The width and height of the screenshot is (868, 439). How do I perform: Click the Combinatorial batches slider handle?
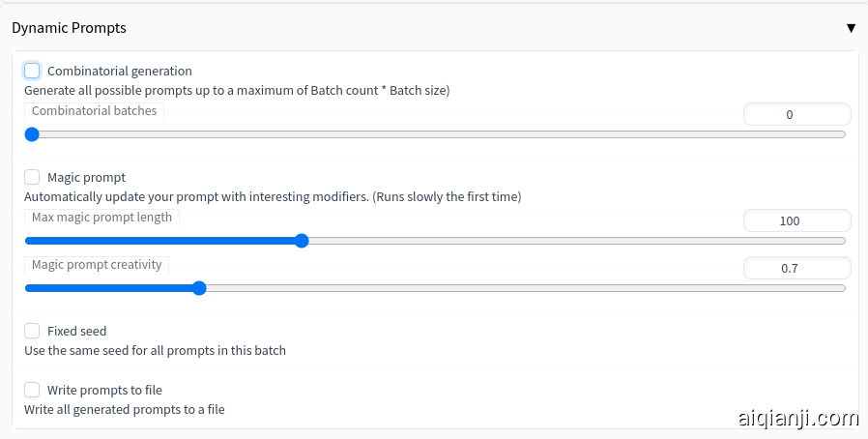pyautogui.click(x=32, y=134)
